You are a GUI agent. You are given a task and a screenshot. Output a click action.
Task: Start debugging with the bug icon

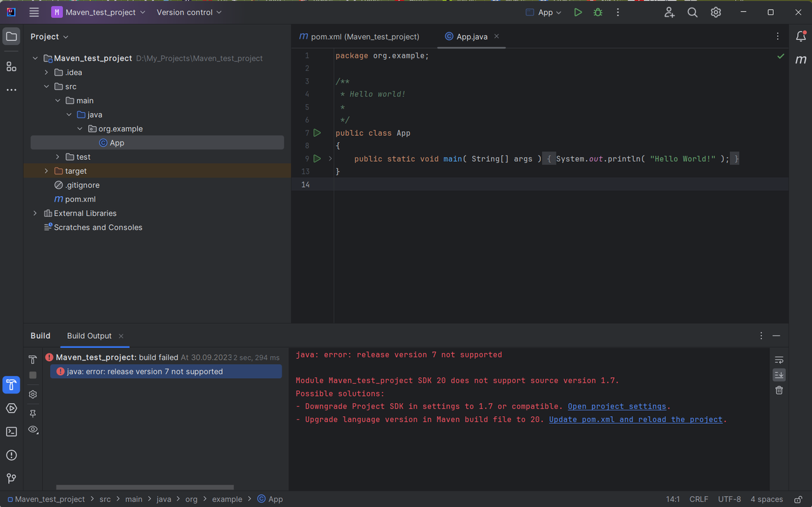tap(597, 12)
